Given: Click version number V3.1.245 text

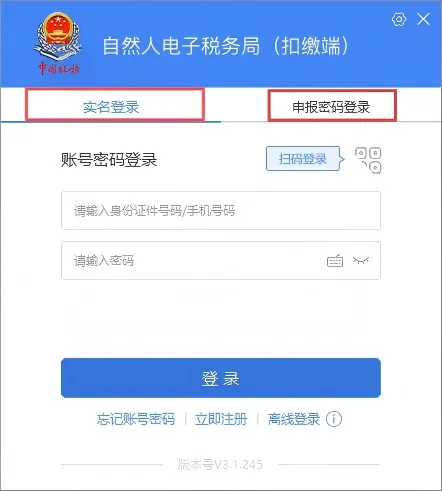Looking at the screenshot, I should (x=220, y=464).
